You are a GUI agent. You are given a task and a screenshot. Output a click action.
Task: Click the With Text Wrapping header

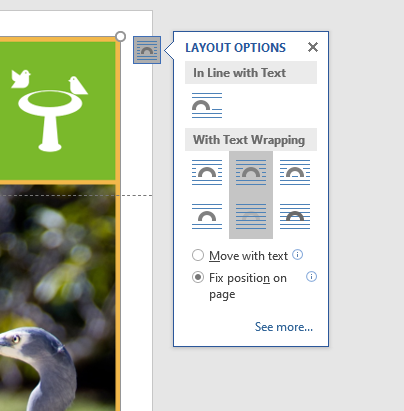(251, 140)
